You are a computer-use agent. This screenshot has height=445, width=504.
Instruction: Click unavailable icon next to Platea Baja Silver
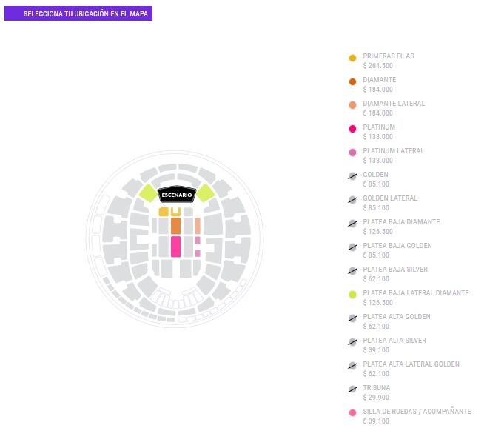[353, 271]
